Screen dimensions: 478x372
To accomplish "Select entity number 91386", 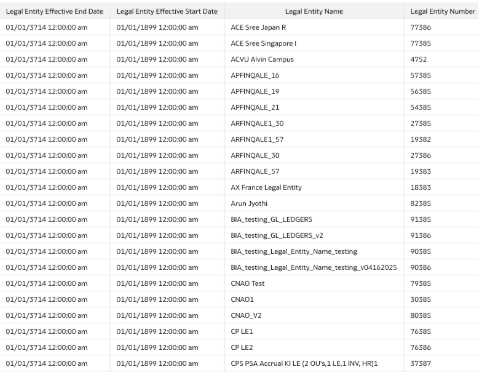I will coord(420,235).
